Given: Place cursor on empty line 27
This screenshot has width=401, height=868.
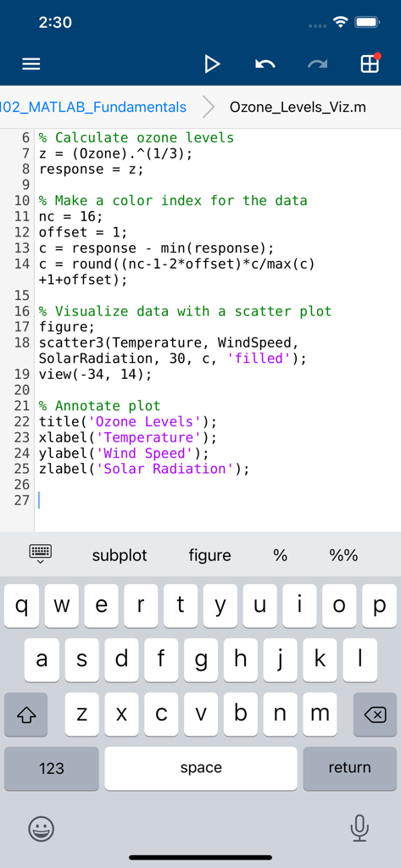Looking at the screenshot, I should (216, 501).
